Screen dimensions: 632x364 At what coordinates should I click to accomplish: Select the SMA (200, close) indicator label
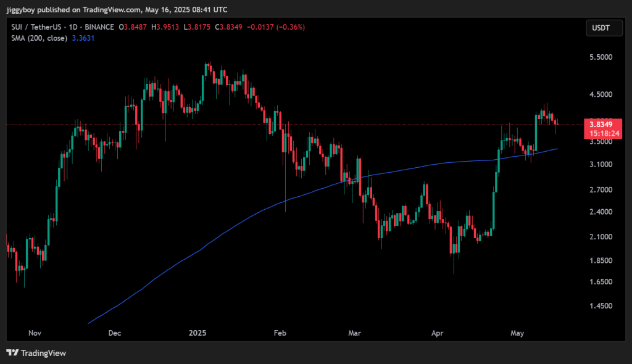39,38
